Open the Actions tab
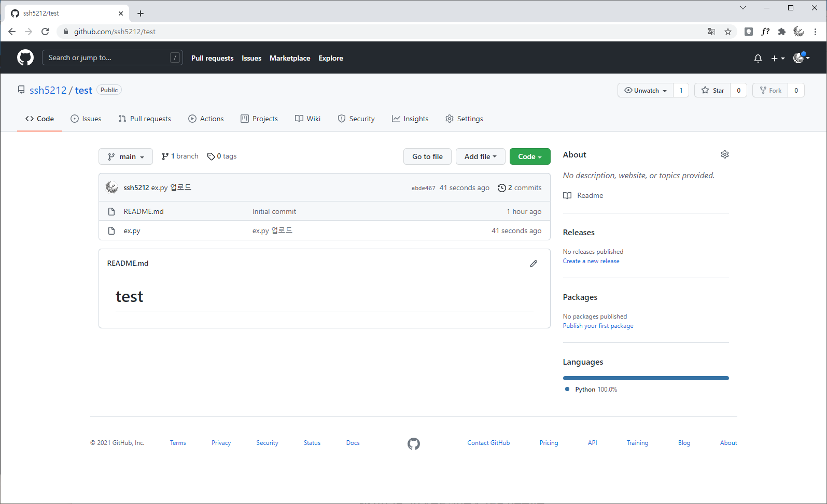The image size is (827, 504). pos(206,119)
